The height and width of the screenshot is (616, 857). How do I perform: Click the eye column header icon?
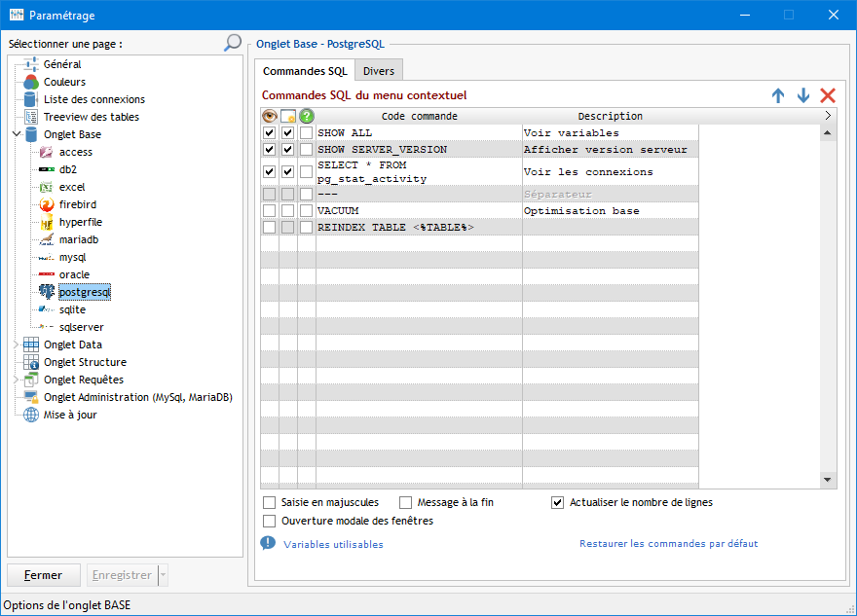click(x=270, y=116)
